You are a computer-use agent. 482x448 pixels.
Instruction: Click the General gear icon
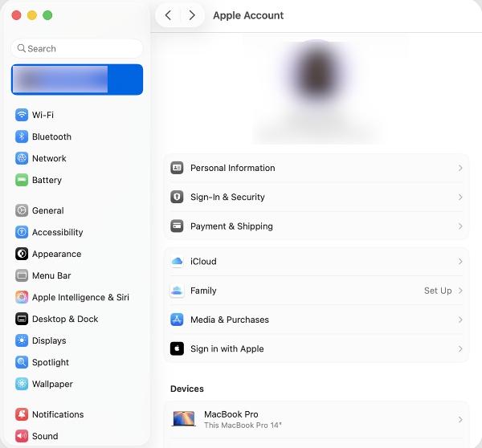22,210
